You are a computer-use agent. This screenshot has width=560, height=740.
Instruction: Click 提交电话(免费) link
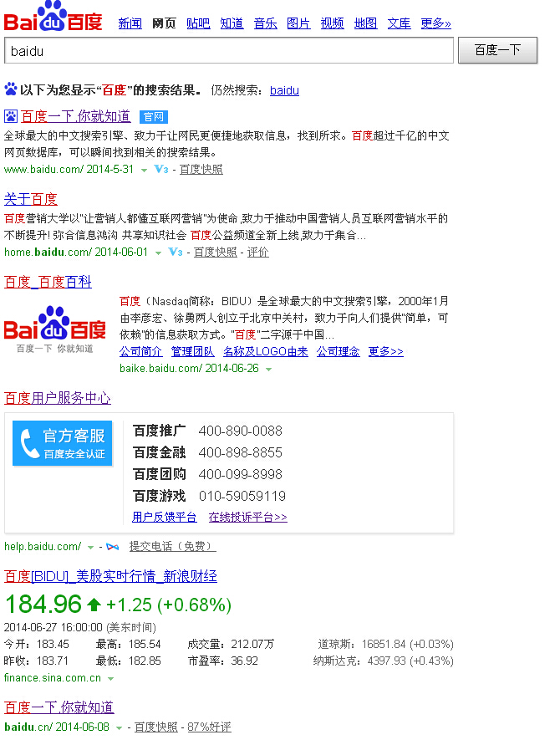173,547
